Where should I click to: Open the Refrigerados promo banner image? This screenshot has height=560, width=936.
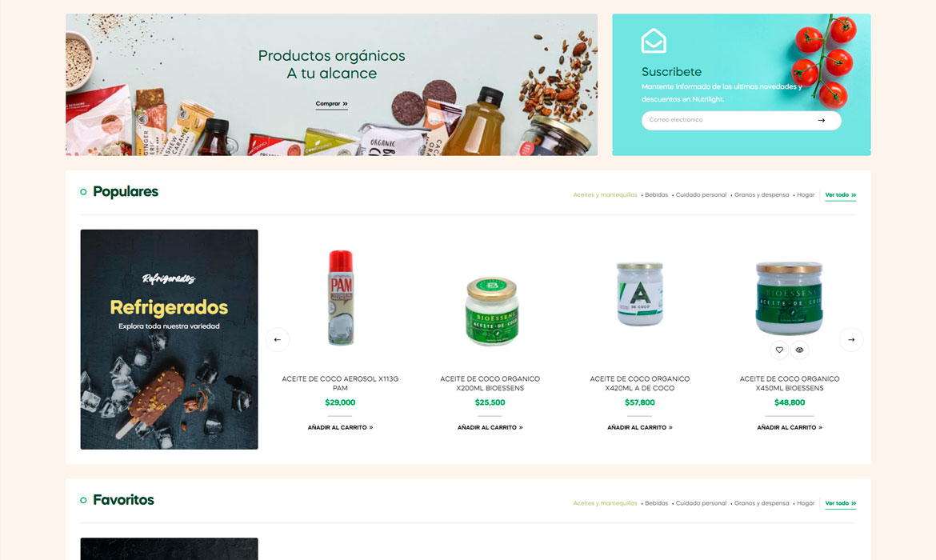pyautogui.click(x=169, y=339)
